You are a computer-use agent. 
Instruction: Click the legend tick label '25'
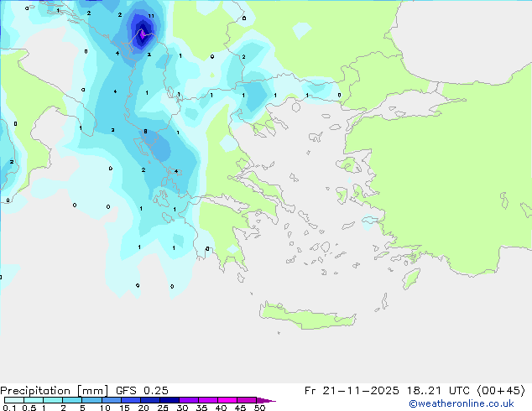coord(163,408)
